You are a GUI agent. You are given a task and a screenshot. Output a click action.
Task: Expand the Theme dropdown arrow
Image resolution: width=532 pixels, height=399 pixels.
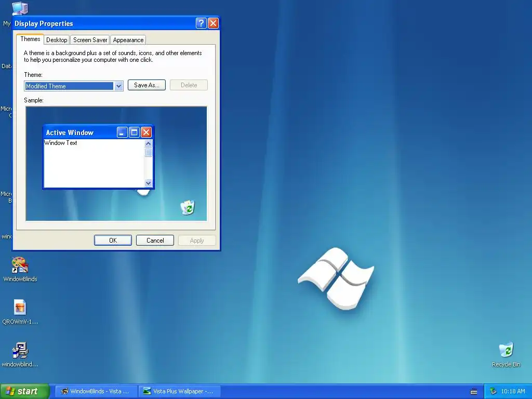(x=118, y=86)
